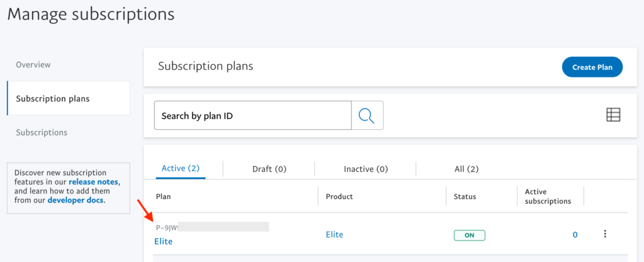The image size is (644, 262).
Task: Open the Elite plan name link
Action: [x=164, y=241]
